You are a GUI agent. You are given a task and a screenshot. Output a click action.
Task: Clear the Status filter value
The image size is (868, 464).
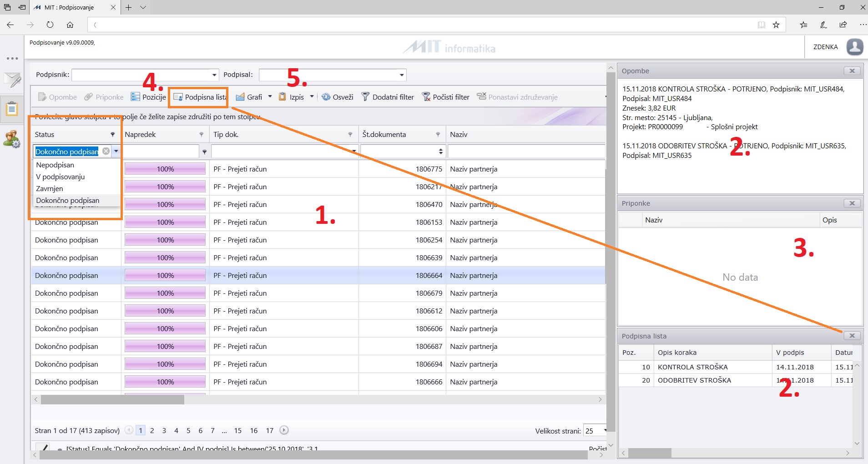[106, 151]
